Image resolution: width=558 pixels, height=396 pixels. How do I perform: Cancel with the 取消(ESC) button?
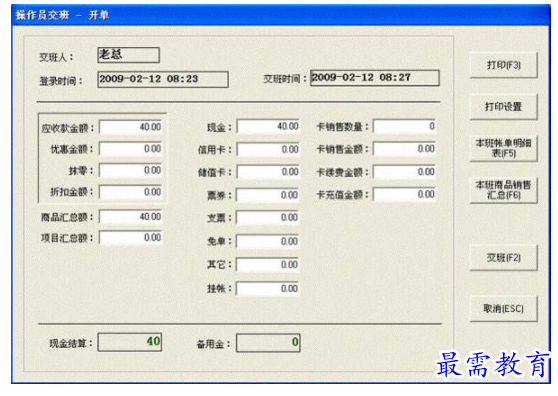click(x=503, y=308)
